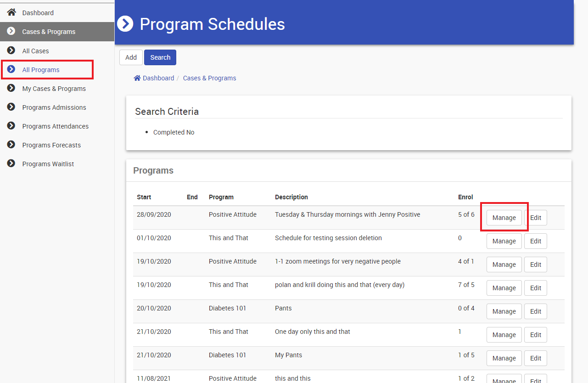Click the home icon in the breadcrumb trail
588x383 pixels.
coord(137,78)
